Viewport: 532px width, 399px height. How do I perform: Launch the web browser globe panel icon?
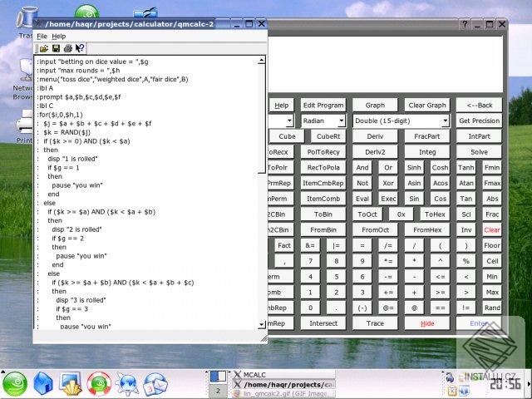[x=126, y=384]
